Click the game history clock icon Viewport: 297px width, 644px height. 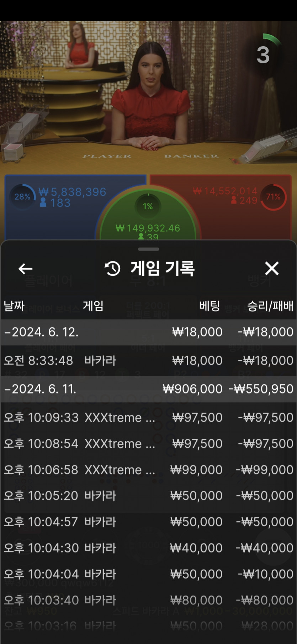tap(113, 269)
